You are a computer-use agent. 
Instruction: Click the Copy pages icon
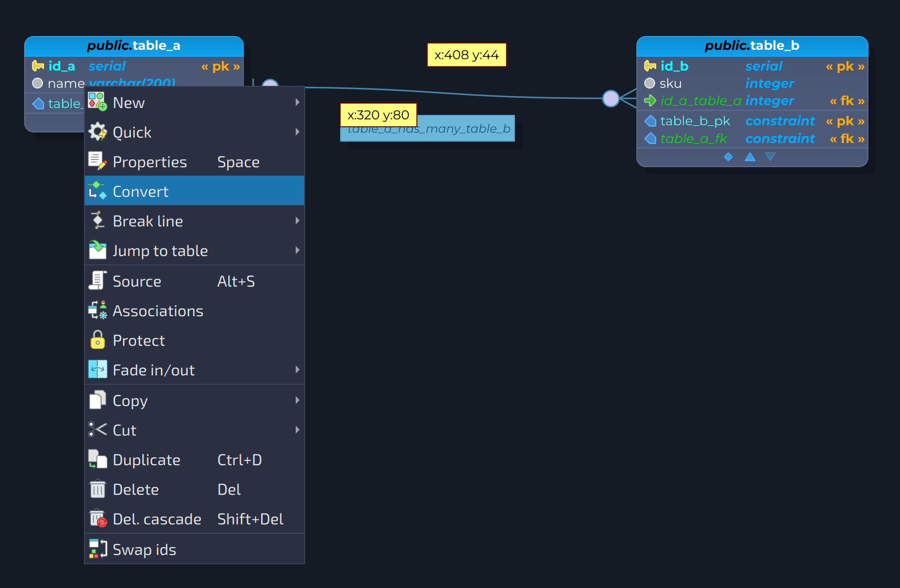coord(97,400)
